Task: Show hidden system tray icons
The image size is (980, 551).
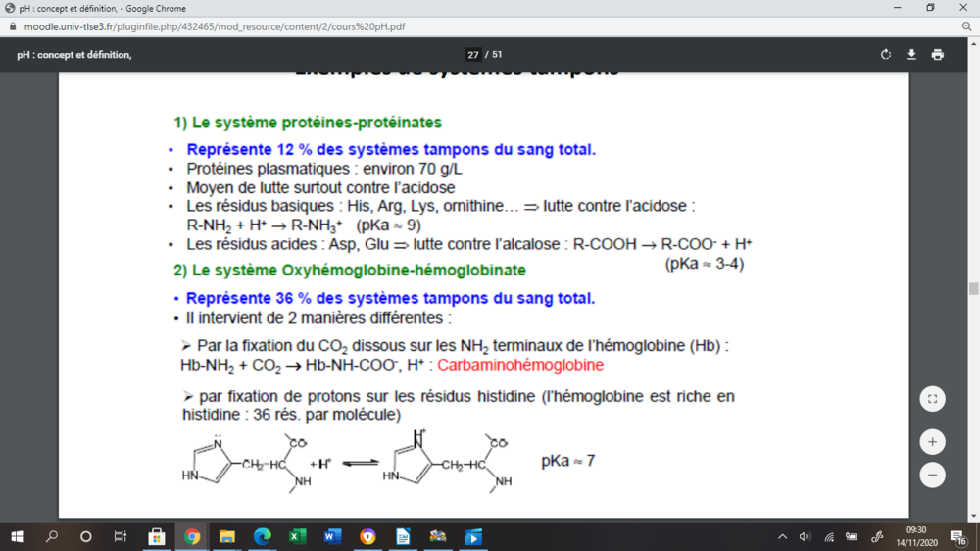Action: pyautogui.click(x=782, y=536)
